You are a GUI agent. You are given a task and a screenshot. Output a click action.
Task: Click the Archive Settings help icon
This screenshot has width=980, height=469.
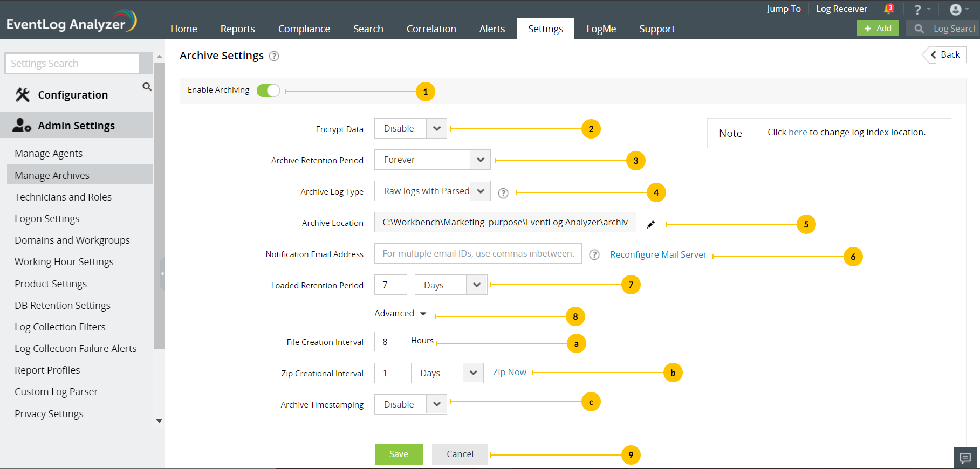(x=274, y=56)
